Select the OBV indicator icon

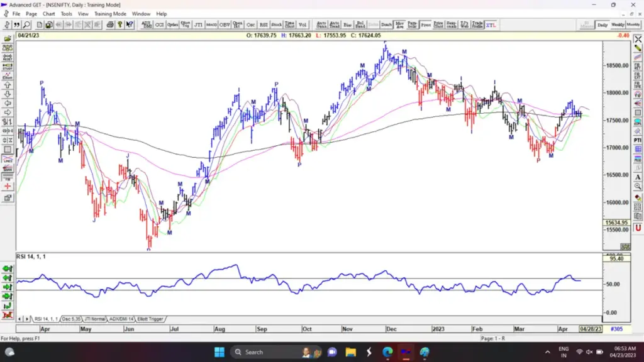click(x=225, y=25)
